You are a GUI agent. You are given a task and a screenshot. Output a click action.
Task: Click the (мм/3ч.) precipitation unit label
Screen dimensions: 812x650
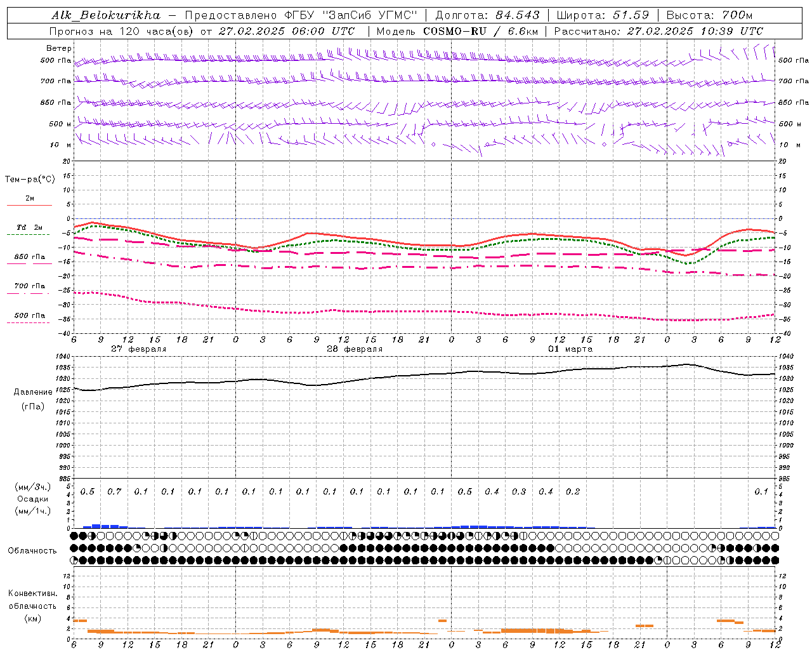click(x=32, y=487)
